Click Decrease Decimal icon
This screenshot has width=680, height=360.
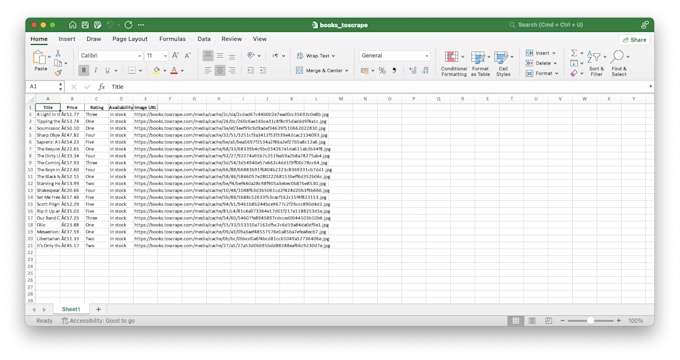click(x=425, y=70)
